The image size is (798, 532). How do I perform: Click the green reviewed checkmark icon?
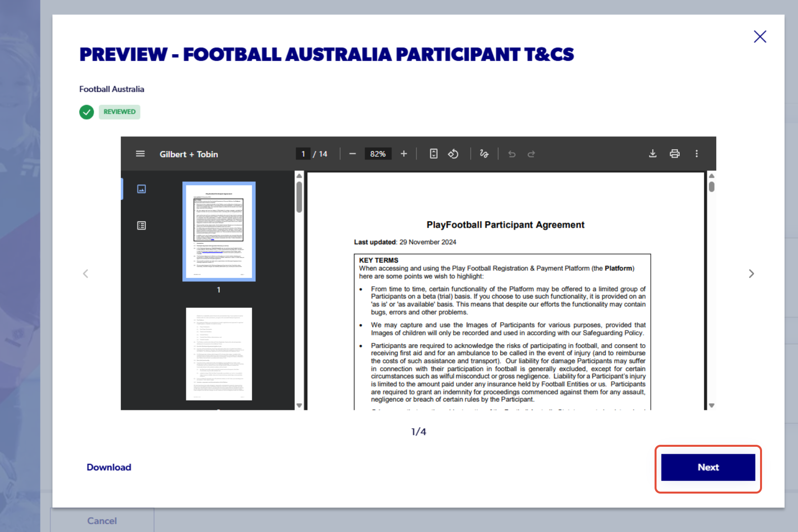point(87,112)
